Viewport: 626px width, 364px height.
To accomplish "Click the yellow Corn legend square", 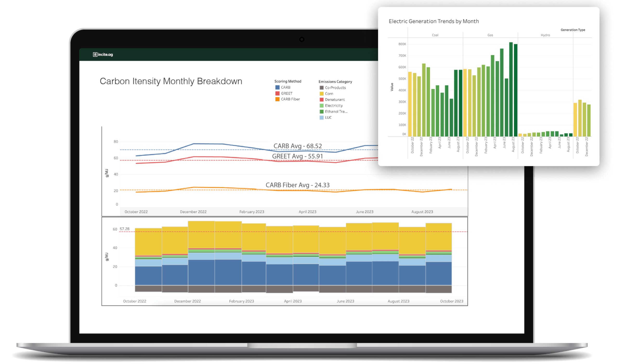I will (x=322, y=93).
